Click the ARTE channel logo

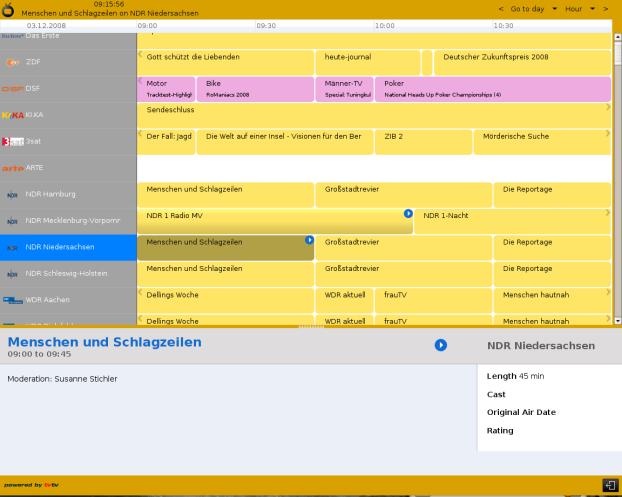click(13, 168)
